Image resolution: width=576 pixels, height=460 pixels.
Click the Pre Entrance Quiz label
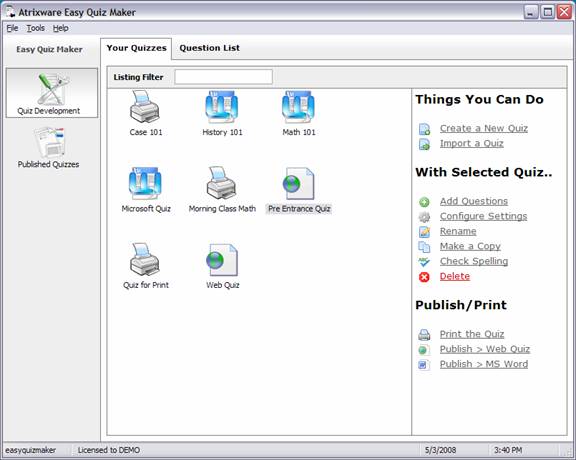pos(299,209)
